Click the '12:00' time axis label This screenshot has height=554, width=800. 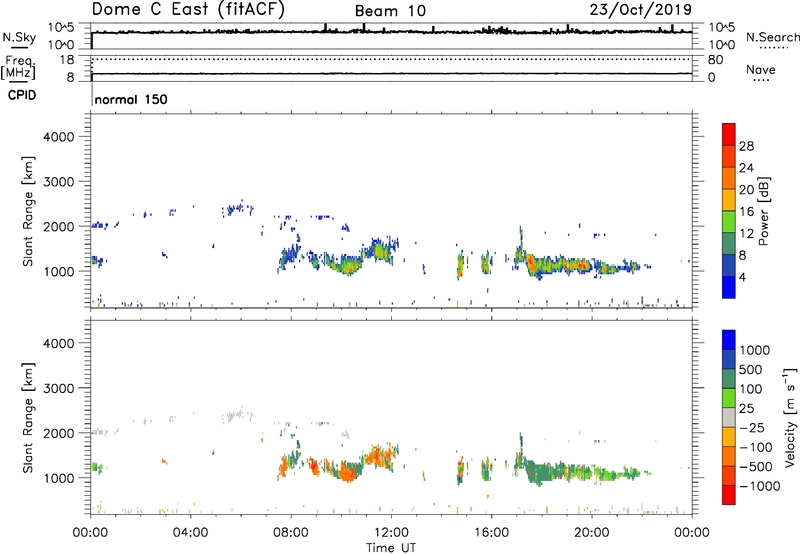tap(391, 533)
